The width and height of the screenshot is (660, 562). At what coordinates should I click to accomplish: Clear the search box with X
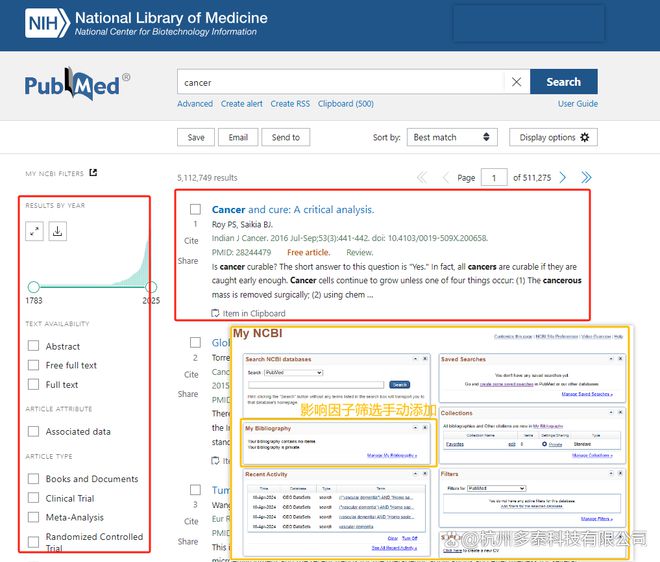click(x=516, y=82)
